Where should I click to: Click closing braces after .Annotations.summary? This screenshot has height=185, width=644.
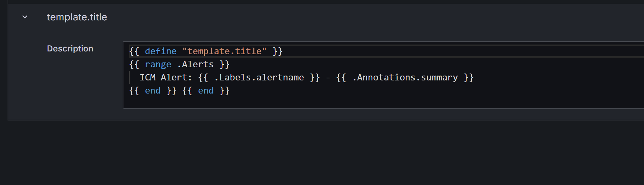(469, 78)
